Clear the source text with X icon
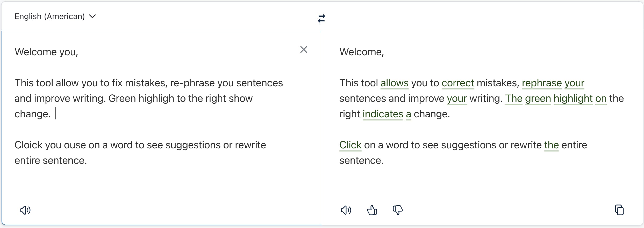 [x=304, y=50]
